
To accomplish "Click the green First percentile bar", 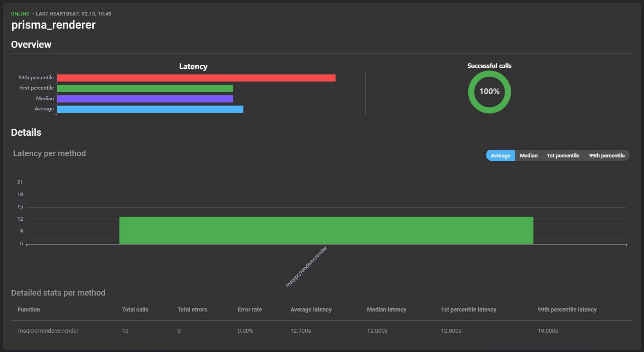I will click(x=145, y=88).
